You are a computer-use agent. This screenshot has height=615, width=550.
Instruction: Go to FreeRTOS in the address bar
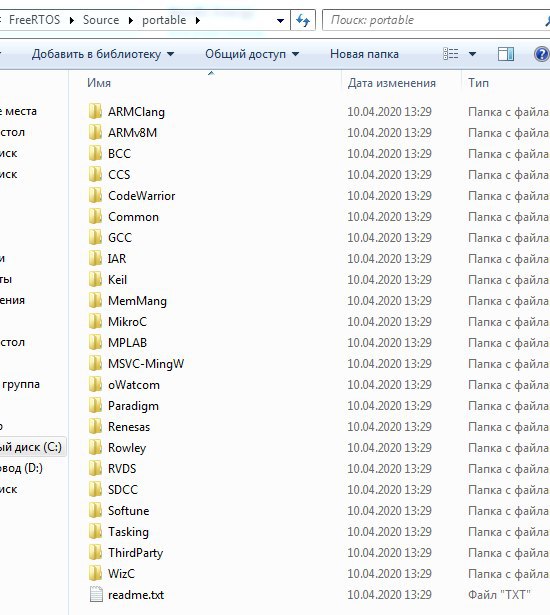(x=35, y=20)
